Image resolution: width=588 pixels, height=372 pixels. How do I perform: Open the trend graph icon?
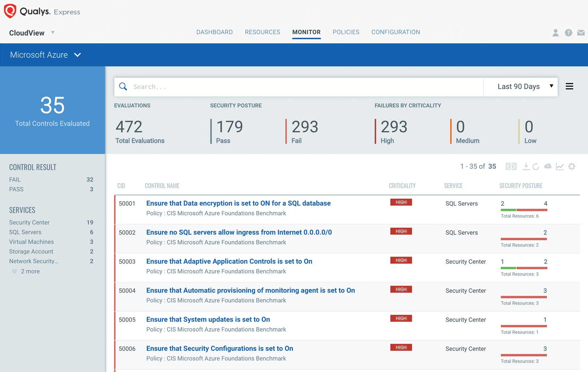click(560, 166)
